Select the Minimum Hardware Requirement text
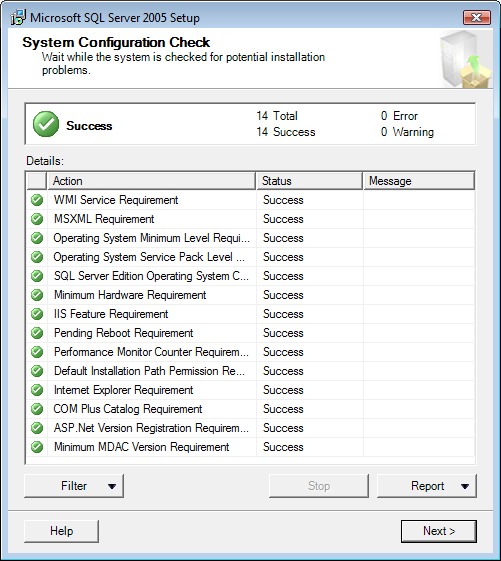Viewport: 501px width, 561px height. click(130, 295)
